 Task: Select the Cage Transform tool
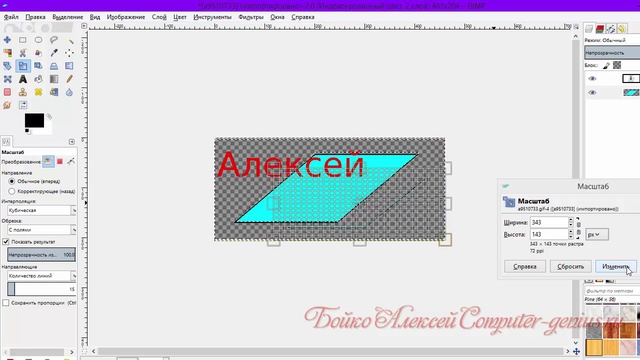point(7,79)
